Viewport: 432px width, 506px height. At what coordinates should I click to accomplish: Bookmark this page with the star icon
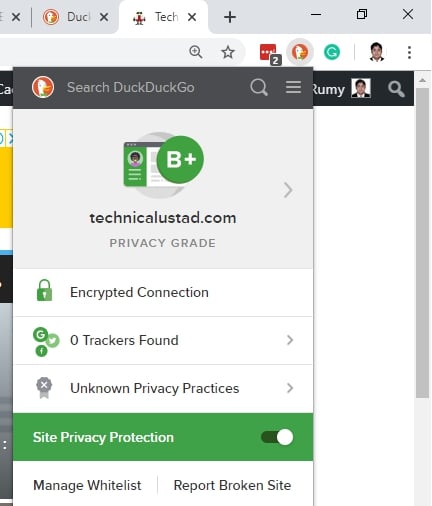point(228,52)
